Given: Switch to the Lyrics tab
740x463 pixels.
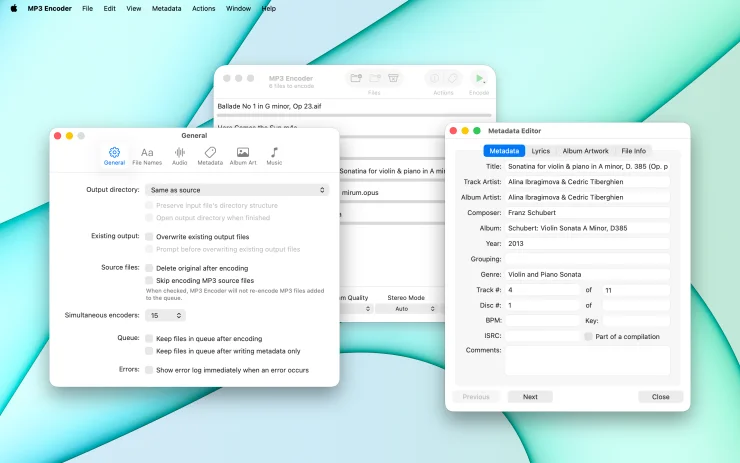Looking at the screenshot, I should [x=540, y=151].
